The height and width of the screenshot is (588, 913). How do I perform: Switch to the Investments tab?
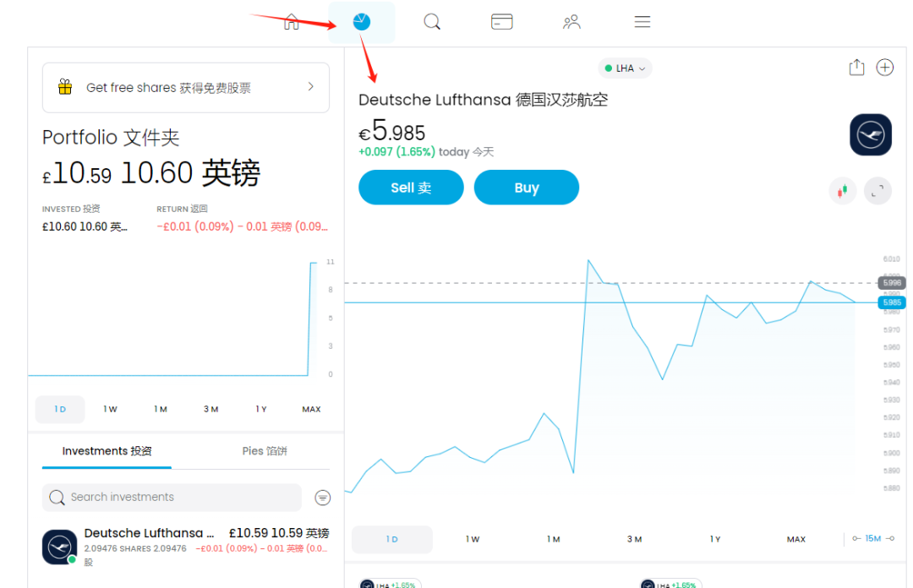[x=107, y=451]
